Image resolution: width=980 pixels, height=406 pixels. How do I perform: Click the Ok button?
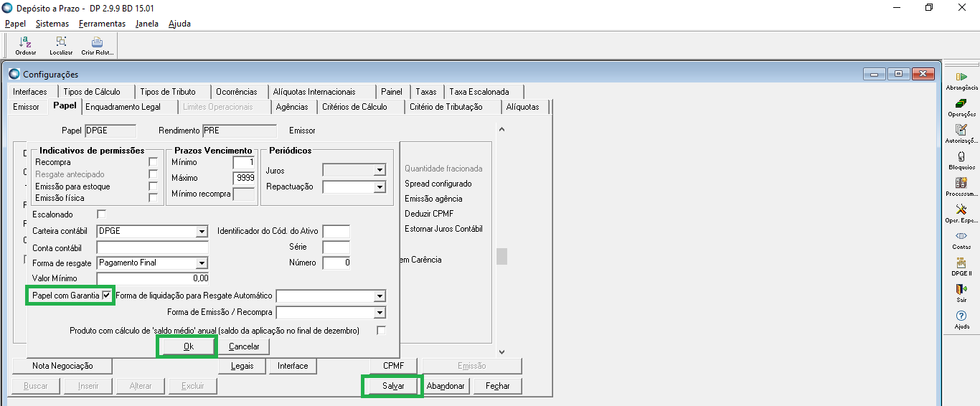tap(188, 346)
